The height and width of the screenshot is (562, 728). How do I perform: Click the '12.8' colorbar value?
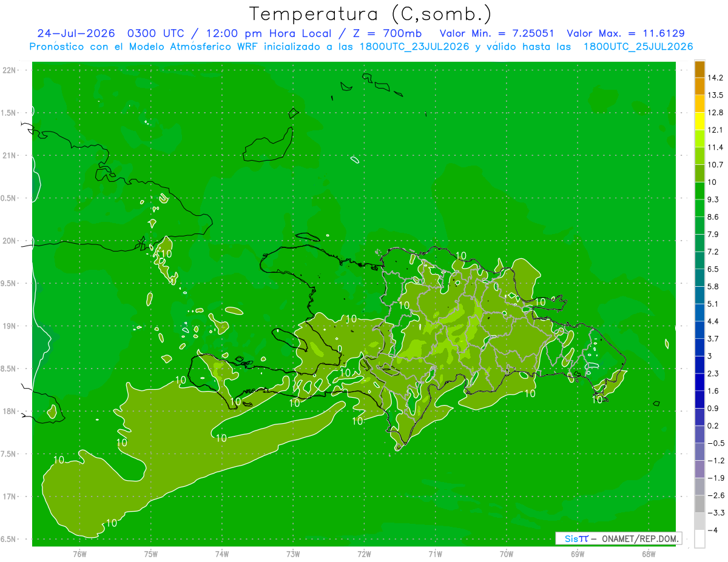715,112
